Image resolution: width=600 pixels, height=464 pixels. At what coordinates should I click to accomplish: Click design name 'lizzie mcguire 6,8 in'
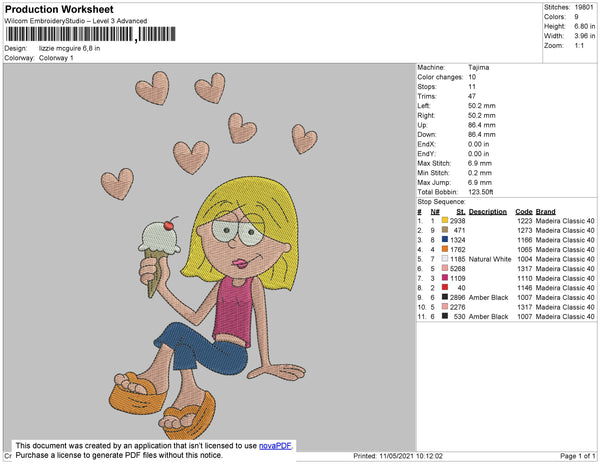69,49
